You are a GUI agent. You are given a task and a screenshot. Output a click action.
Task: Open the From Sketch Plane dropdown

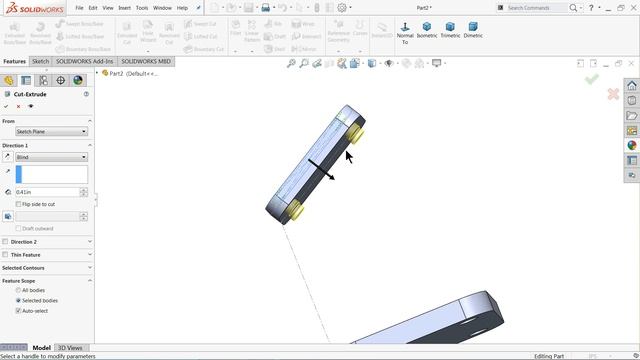(x=51, y=131)
